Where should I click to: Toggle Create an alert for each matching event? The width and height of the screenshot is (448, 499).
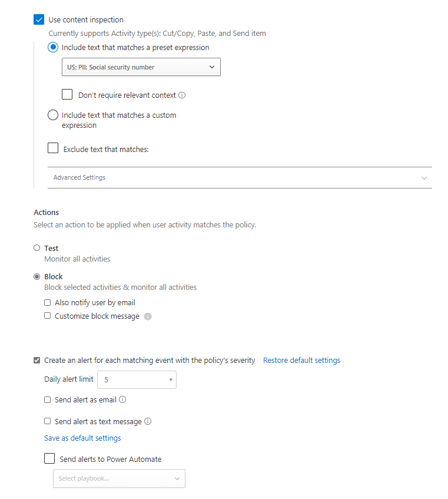coord(37,360)
